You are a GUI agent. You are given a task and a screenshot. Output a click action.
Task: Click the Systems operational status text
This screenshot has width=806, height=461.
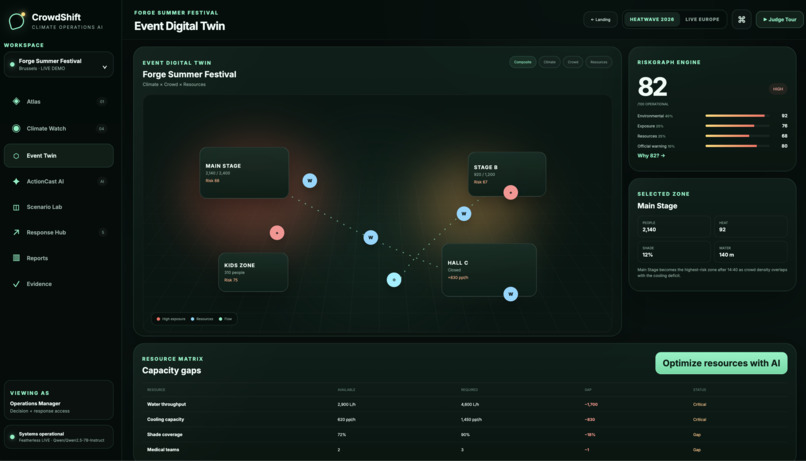(41, 434)
